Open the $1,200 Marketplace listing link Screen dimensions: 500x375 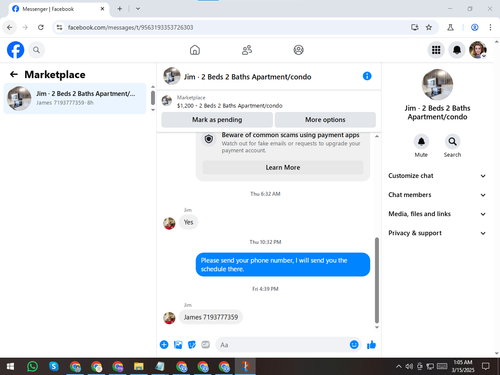[x=230, y=106]
